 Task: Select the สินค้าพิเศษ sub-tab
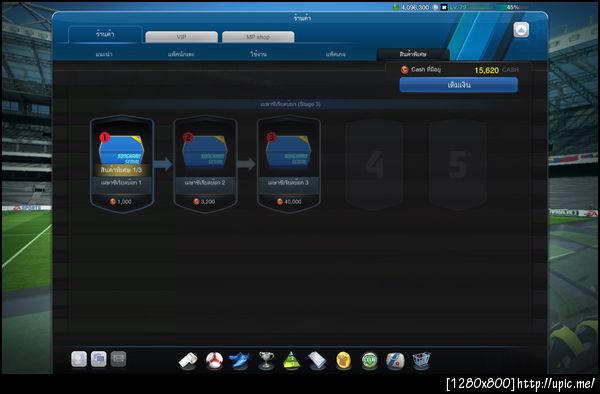point(413,54)
